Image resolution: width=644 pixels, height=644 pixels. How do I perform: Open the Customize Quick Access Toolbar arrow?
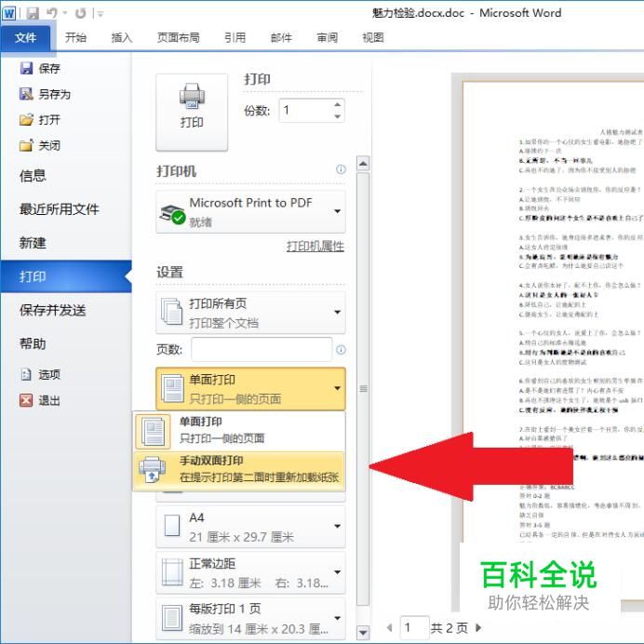coord(100,14)
